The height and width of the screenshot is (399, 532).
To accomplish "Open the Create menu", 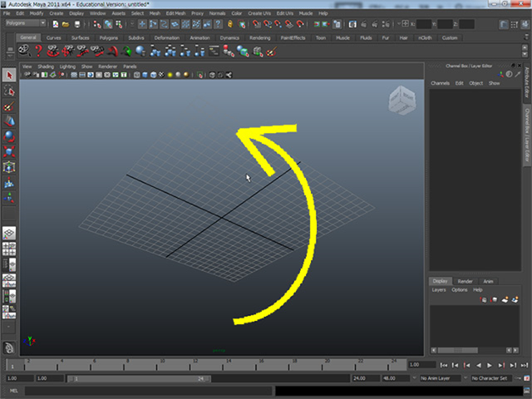I will pos(57,13).
